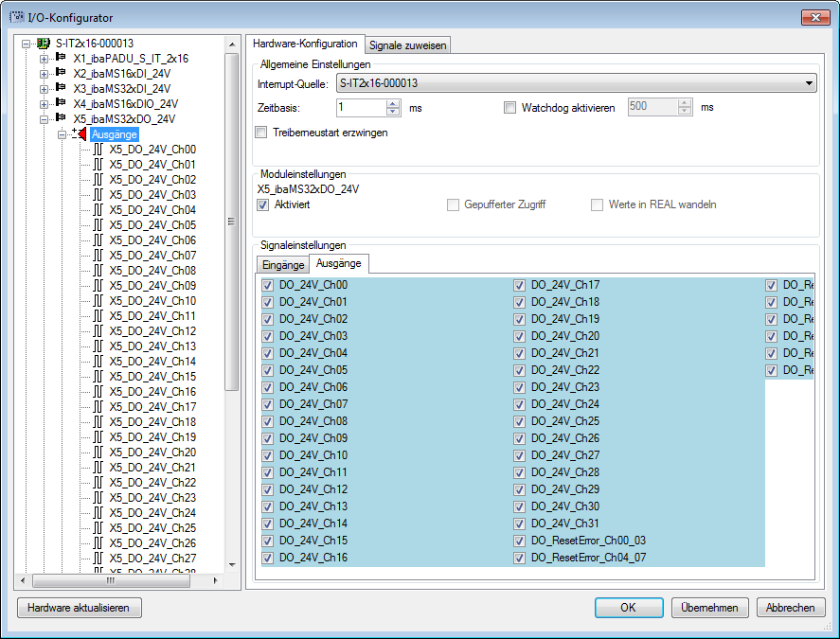Click the X2_ibaMS16xDI_24V module icon
Image resolution: width=840 pixels, height=639 pixels.
[62, 74]
